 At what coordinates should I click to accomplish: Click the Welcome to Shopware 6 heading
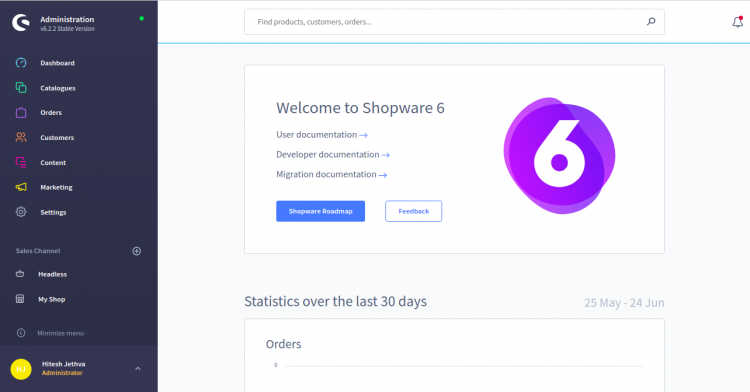pos(360,108)
